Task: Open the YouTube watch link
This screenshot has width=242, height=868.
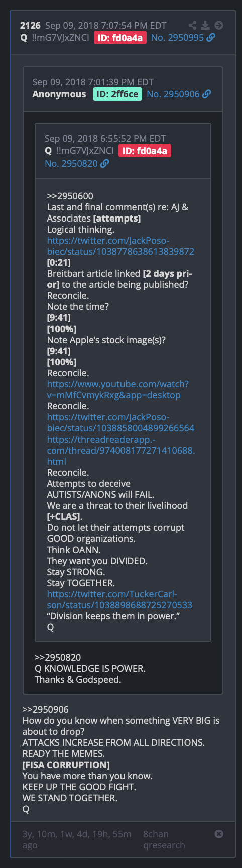Action: (x=118, y=389)
